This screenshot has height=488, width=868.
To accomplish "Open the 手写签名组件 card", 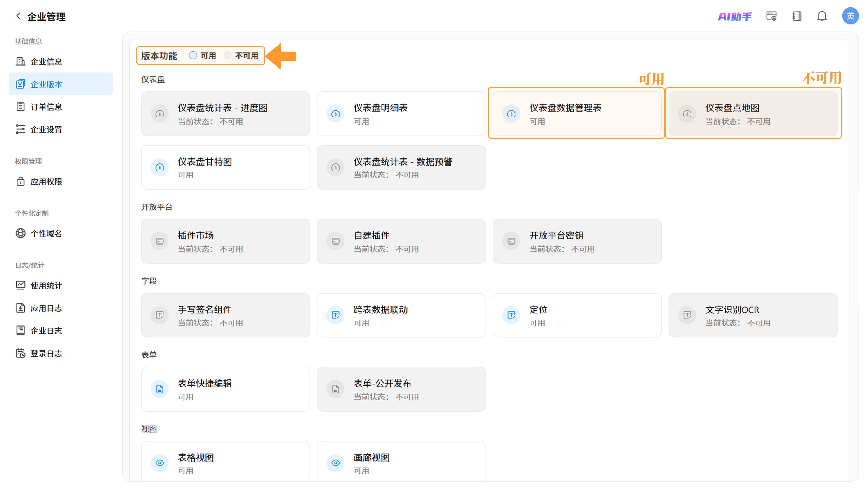I will (225, 315).
